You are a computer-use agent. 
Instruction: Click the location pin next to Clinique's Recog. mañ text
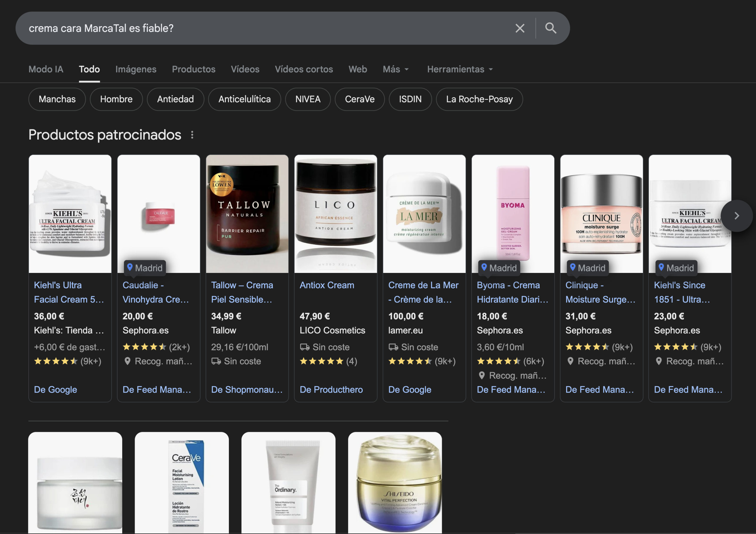[571, 361]
